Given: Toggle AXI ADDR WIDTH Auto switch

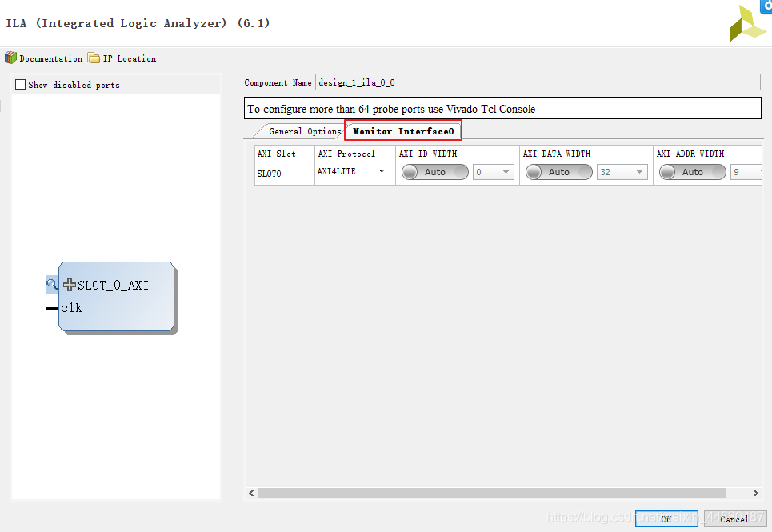Looking at the screenshot, I should coord(692,172).
